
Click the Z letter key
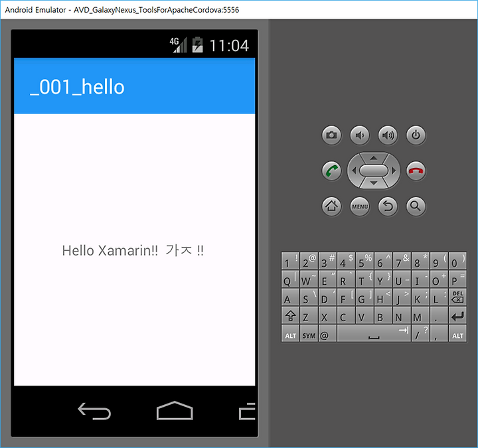pos(309,315)
